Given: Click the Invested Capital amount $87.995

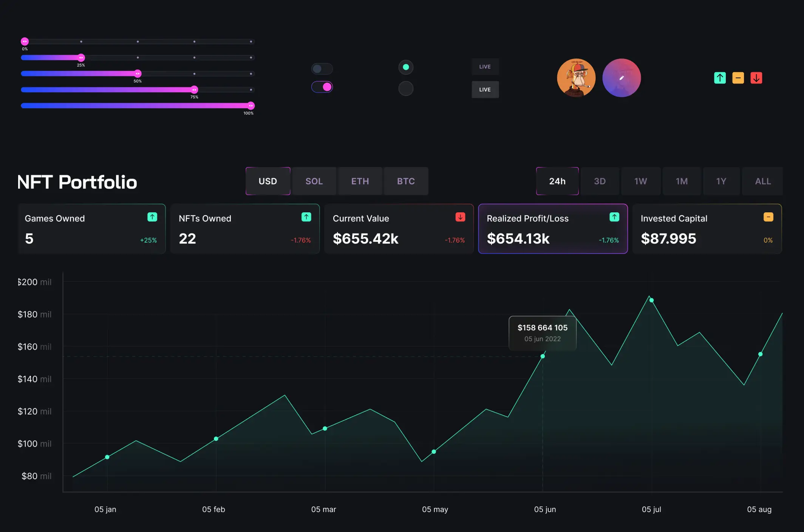Looking at the screenshot, I should pyautogui.click(x=668, y=238).
